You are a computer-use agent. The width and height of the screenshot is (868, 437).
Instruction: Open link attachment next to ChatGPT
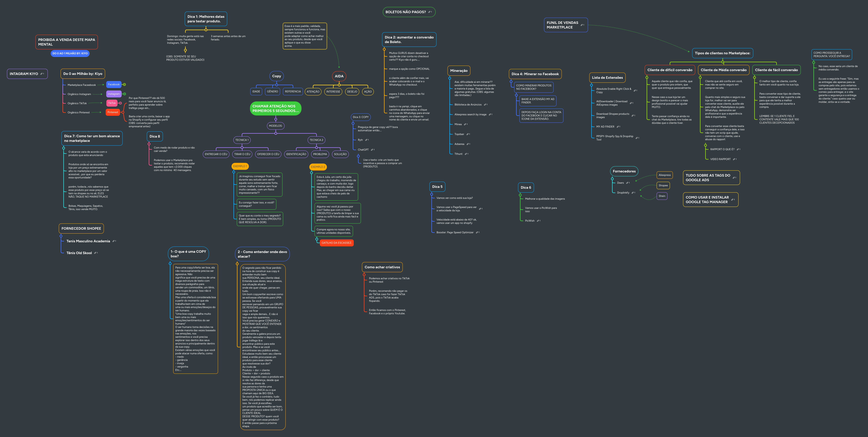click(x=372, y=150)
